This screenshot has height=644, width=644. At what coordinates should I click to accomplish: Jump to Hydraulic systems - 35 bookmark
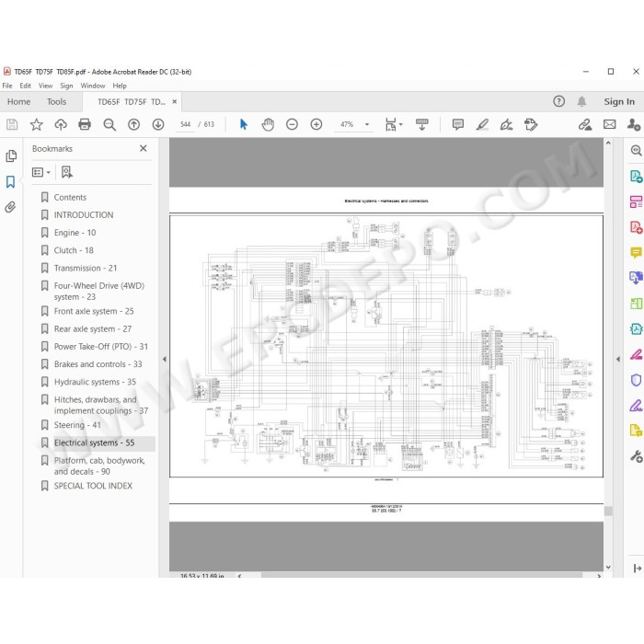click(95, 382)
